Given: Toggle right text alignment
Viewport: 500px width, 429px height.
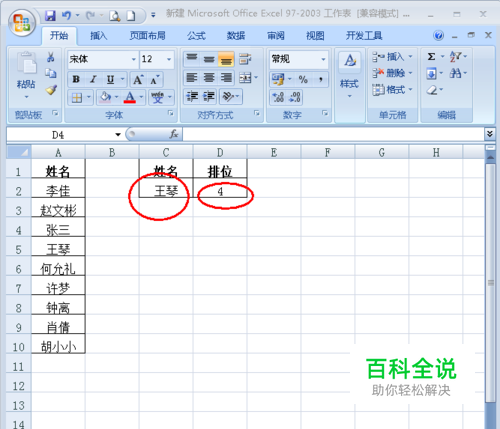Looking at the screenshot, I should pos(226,78).
